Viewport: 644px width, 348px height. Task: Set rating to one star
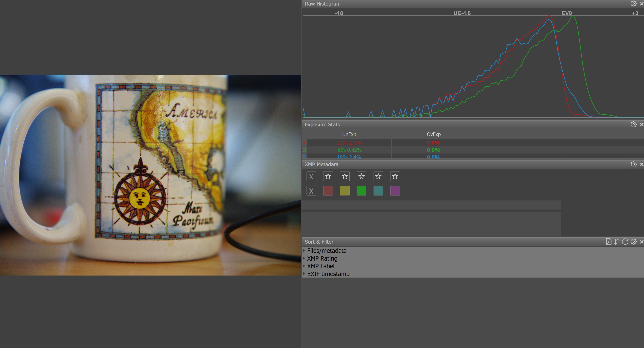328,176
